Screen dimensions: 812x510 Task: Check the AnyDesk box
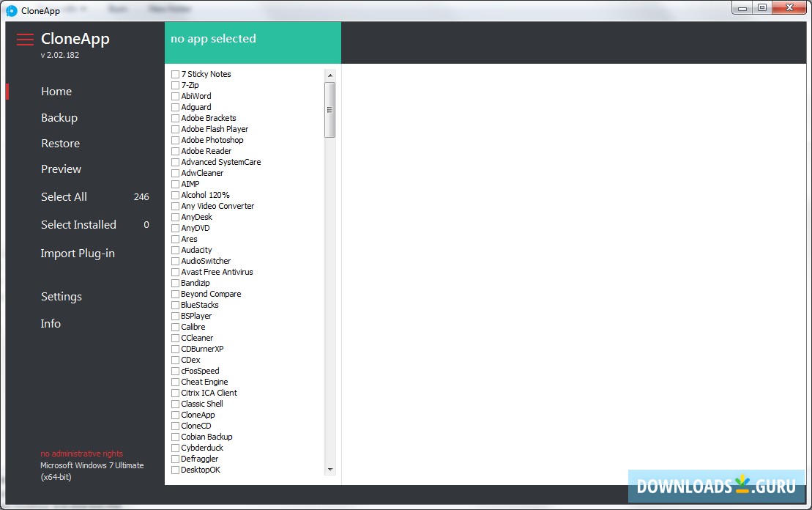pyautogui.click(x=175, y=217)
